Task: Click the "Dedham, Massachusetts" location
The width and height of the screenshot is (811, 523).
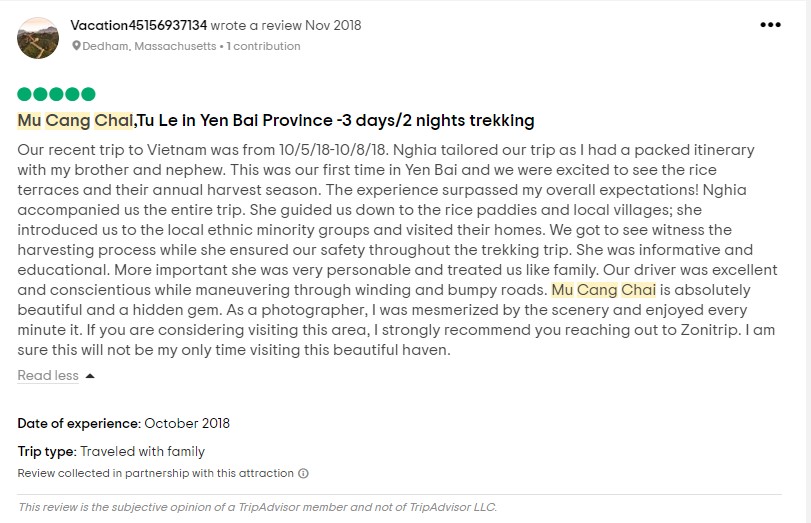Action: tap(151, 46)
